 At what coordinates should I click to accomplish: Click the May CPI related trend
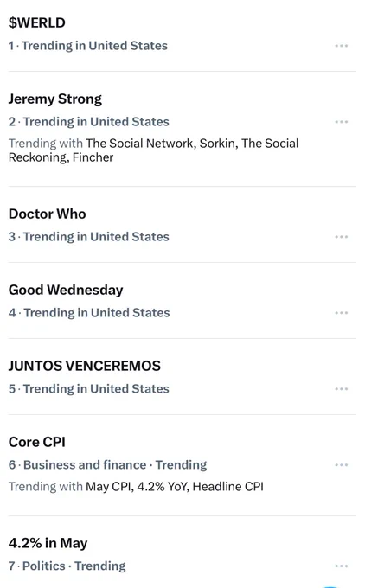(109, 486)
